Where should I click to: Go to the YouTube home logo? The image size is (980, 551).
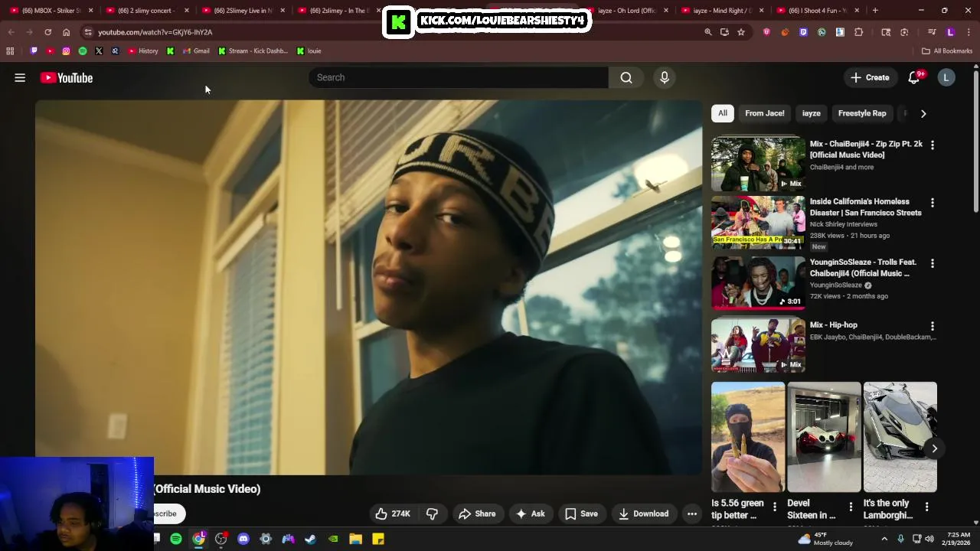[67, 77]
